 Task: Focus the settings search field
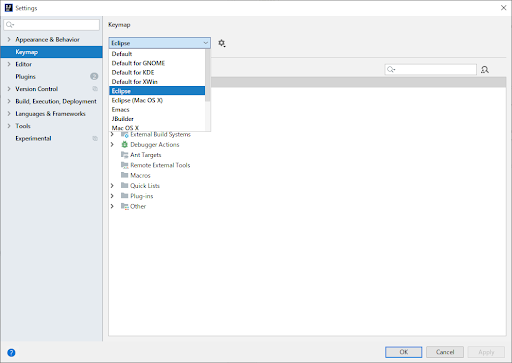coord(52,25)
